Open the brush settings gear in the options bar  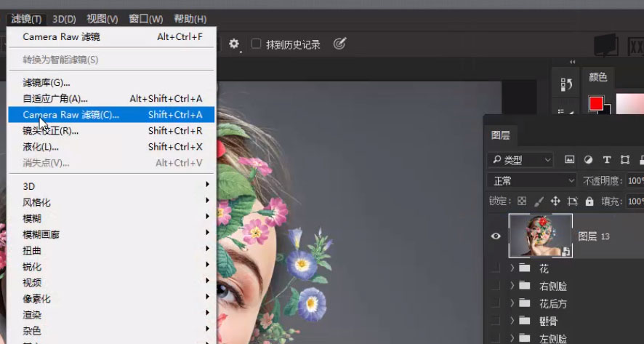234,44
